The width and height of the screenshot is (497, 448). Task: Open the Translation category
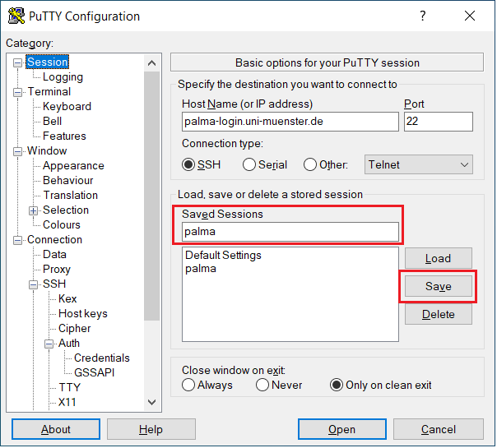pos(71,196)
